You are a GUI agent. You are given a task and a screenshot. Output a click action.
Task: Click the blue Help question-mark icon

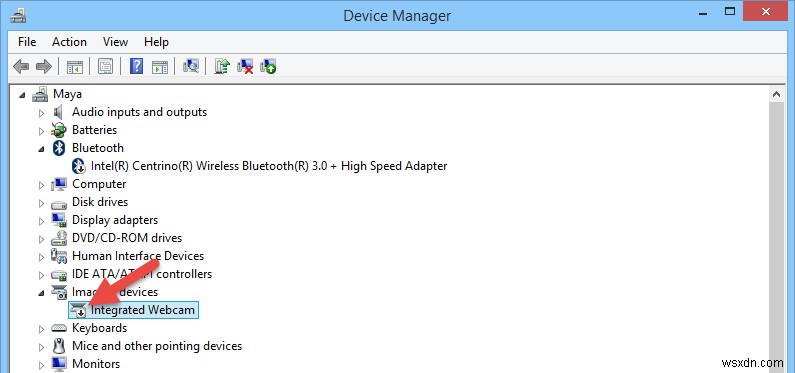coord(136,66)
